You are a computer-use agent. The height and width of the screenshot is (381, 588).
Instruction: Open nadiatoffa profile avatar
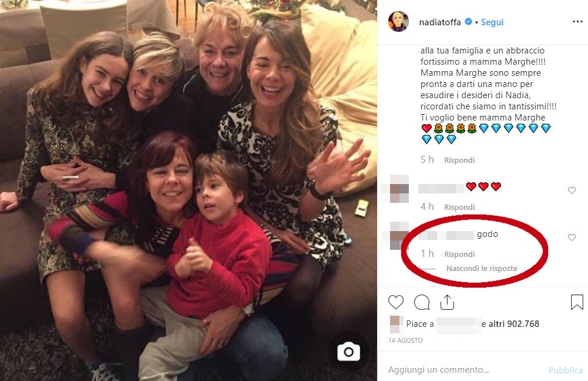pos(398,22)
